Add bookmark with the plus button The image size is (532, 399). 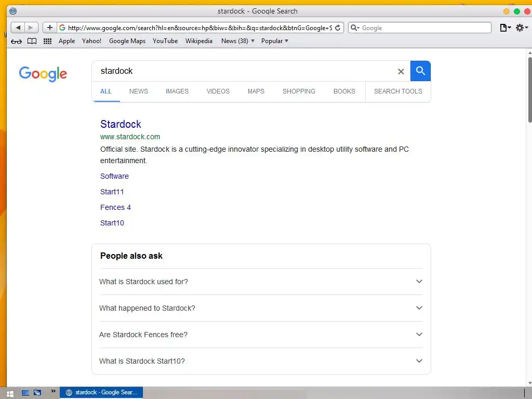[x=49, y=28]
